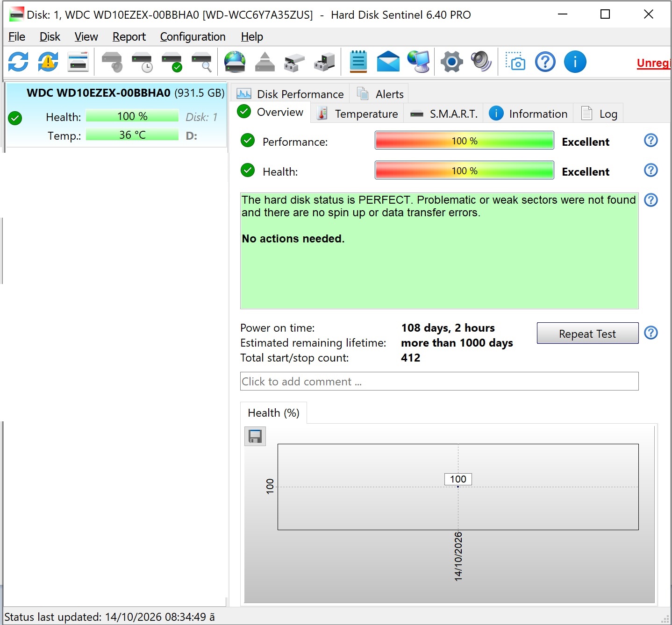Click the blue envelope email icon
Screen dimensions: 672x625
(388, 62)
